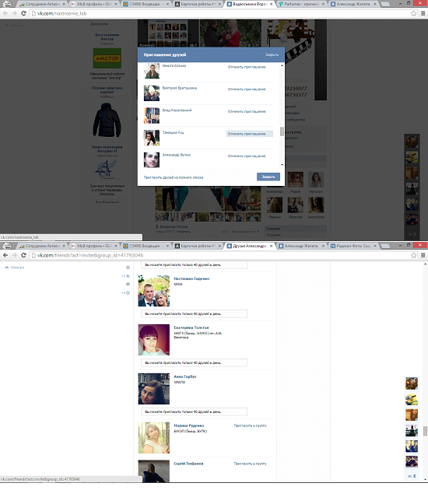This screenshot has width=428, height=504.
Task: Bookmark the nastroenie_lab page with the star
Action: click(413, 13)
